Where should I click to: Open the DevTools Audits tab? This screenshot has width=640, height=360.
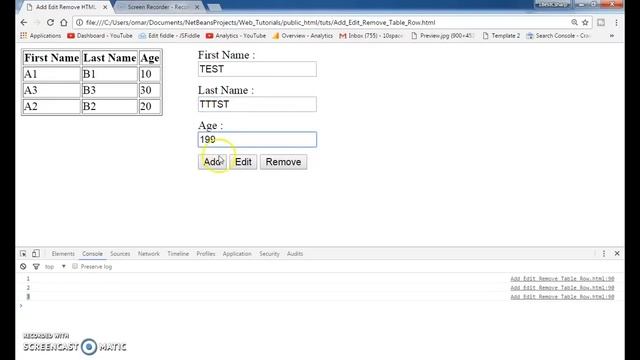[295, 253]
